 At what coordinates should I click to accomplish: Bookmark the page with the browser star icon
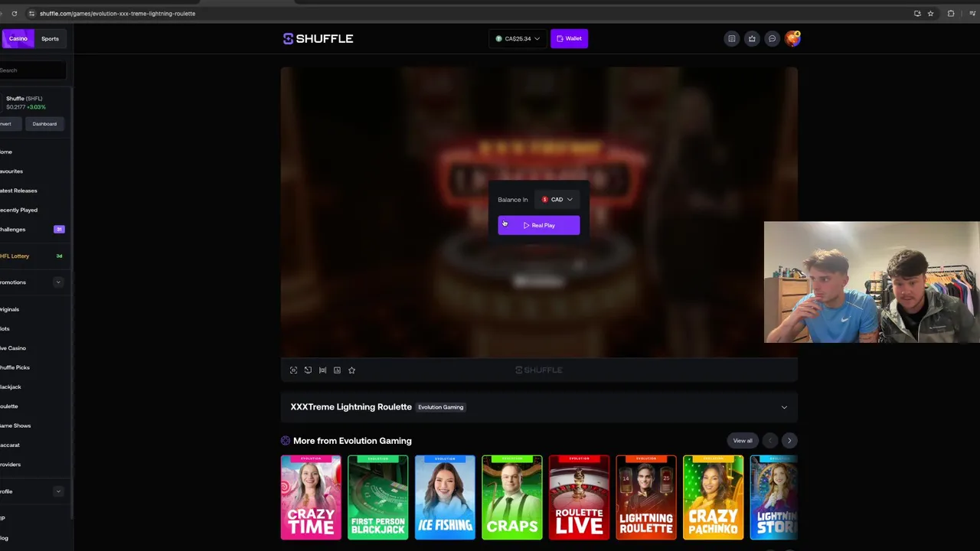[930, 13]
